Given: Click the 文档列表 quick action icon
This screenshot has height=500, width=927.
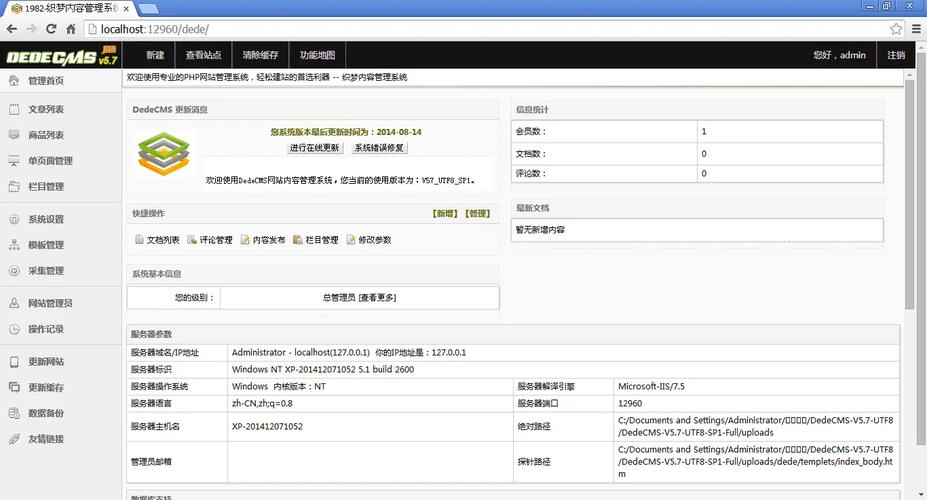Looking at the screenshot, I should 139,239.
